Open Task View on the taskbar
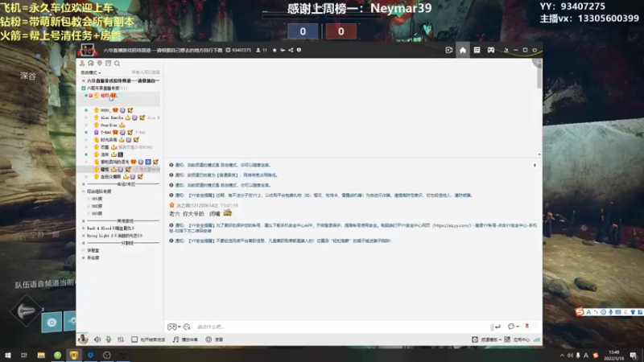 pos(24,355)
